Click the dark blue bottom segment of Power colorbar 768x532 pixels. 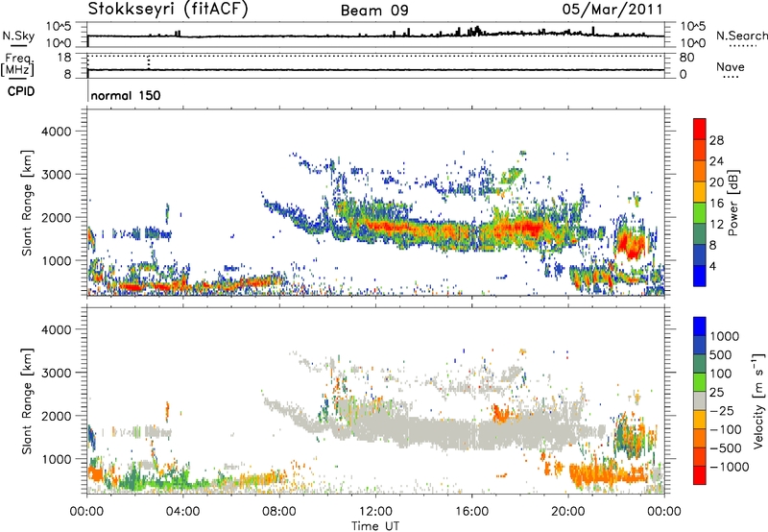700,276
